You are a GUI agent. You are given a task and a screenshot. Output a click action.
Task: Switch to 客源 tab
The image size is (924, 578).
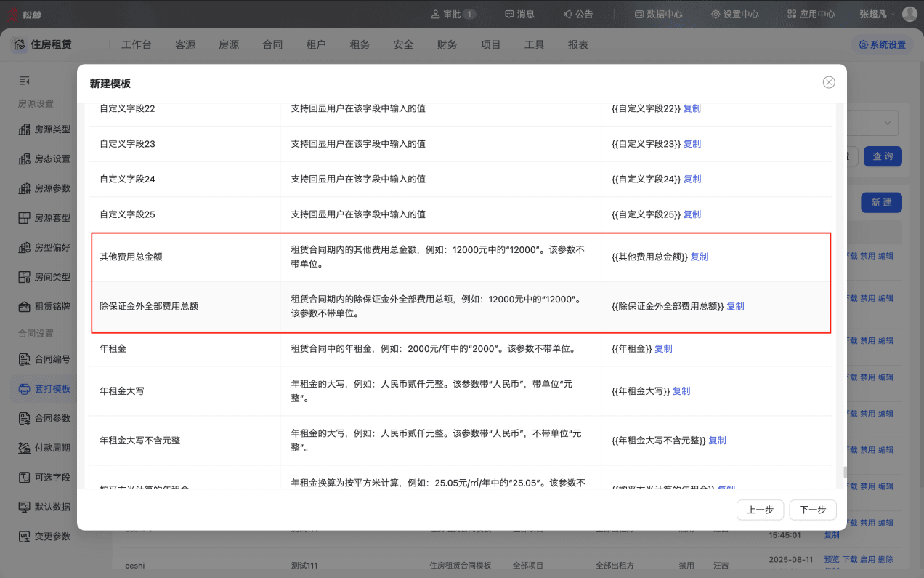(x=185, y=44)
